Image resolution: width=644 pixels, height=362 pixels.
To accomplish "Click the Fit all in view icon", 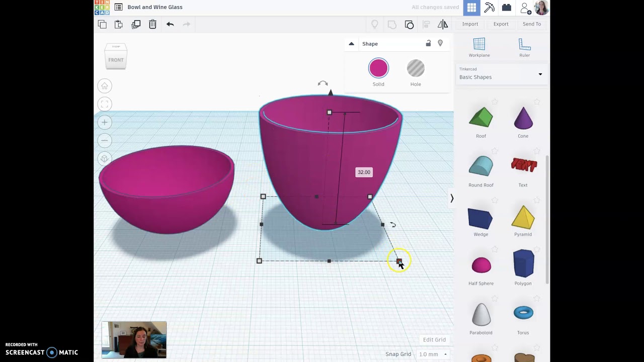I will point(105,104).
